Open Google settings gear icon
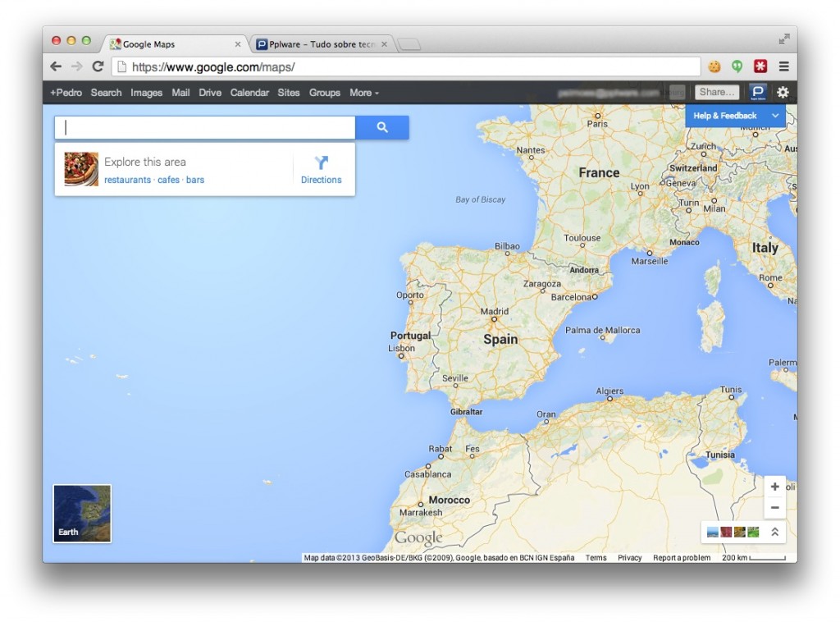This screenshot has height=622, width=840. click(783, 92)
